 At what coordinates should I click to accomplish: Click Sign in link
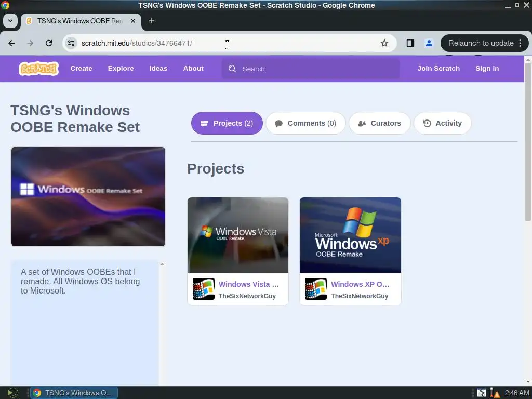(x=487, y=69)
